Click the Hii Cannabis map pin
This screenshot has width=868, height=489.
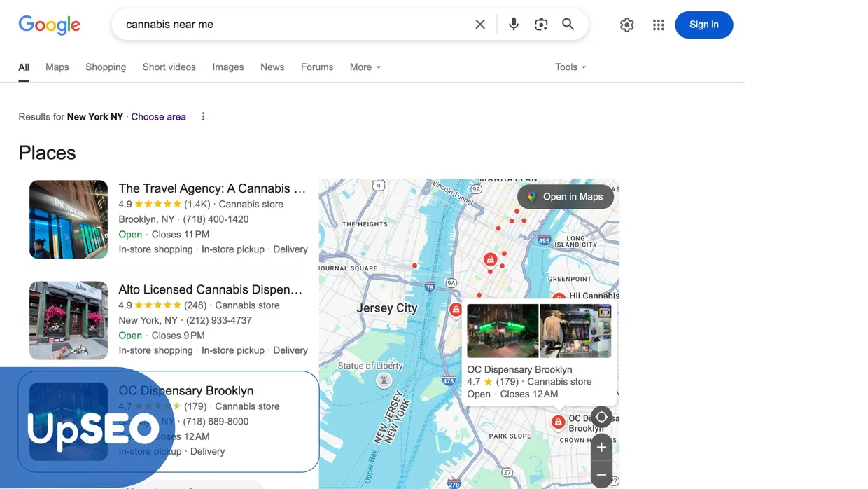[x=558, y=297]
